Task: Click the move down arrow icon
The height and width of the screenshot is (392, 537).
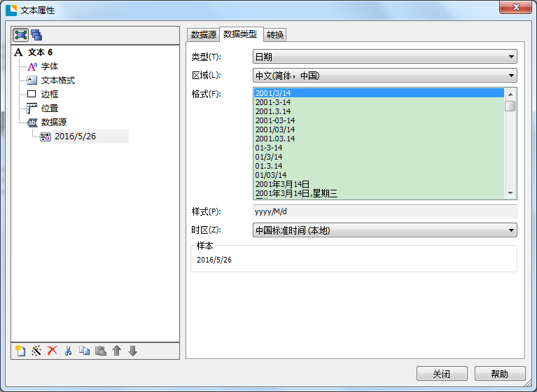Action: click(133, 351)
